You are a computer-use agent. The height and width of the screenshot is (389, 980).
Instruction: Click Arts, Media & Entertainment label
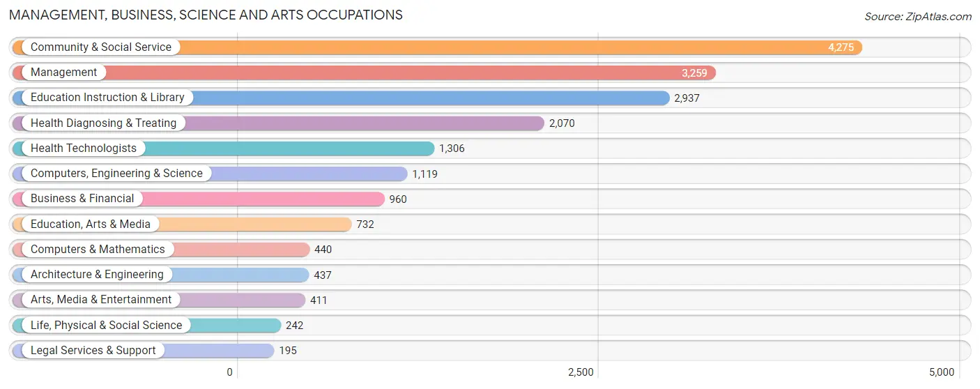[x=101, y=299]
